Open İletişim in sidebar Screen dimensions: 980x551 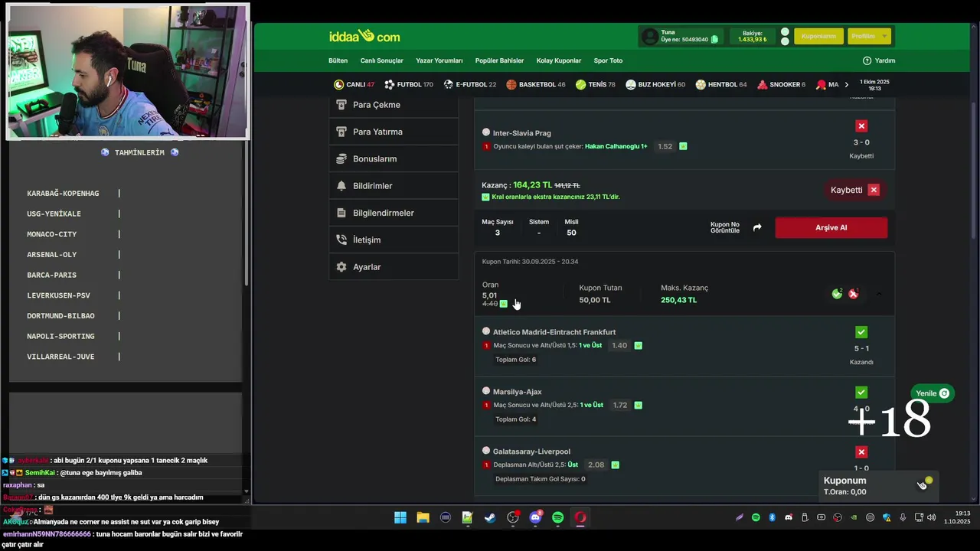click(394, 240)
